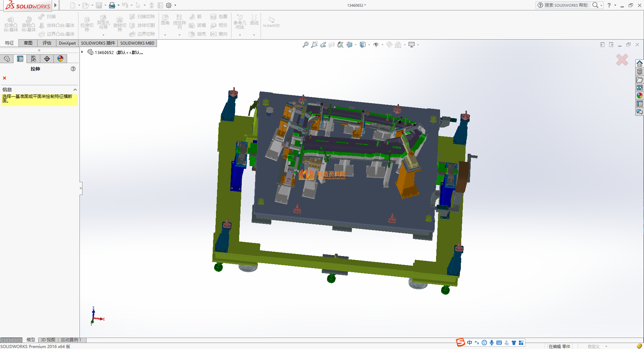This screenshot has height=349, width=644.
Task: Click the search SOLIDWORKS help input field
Action: point(566,5)
